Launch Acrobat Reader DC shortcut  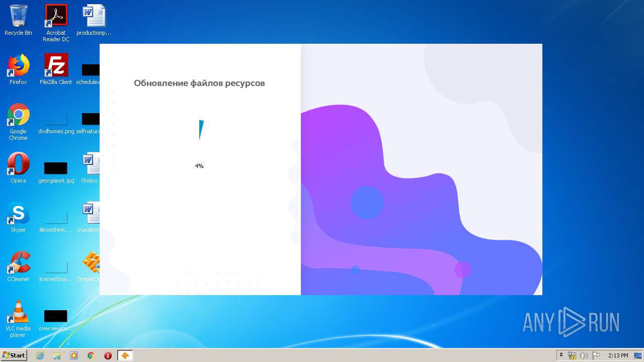[x=56, y=23]
